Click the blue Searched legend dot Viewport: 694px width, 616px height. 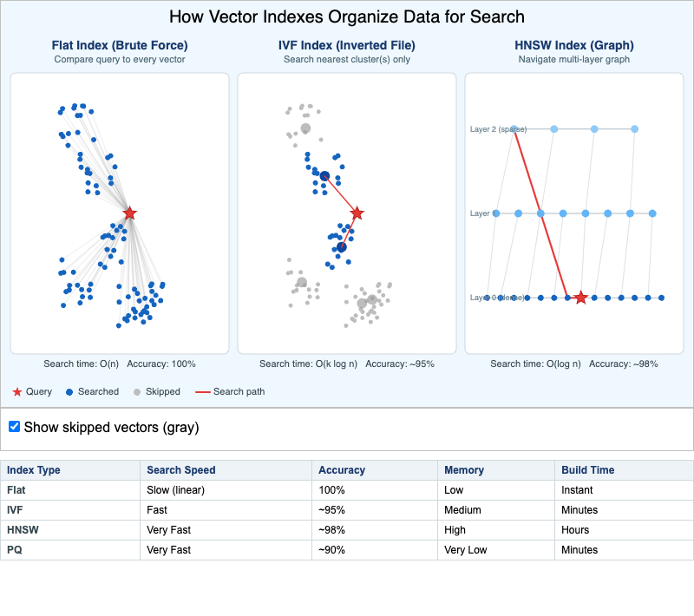(69, 392)
